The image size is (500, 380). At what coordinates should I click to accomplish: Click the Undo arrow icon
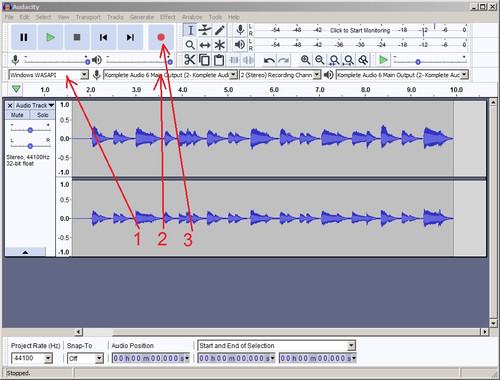[x=269, y=60]
